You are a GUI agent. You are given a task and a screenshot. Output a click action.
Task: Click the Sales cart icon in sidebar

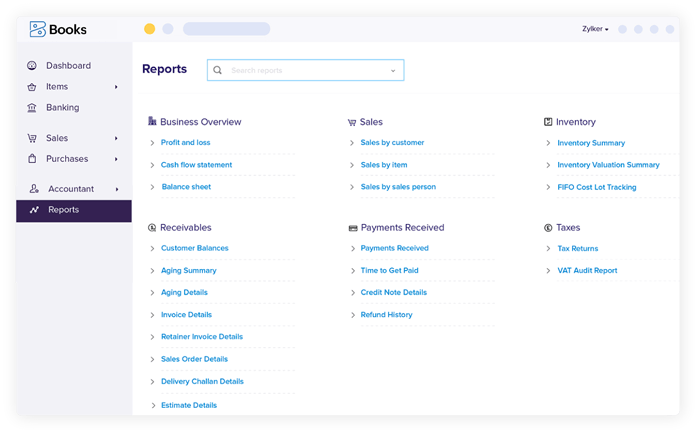click(32, 138)
